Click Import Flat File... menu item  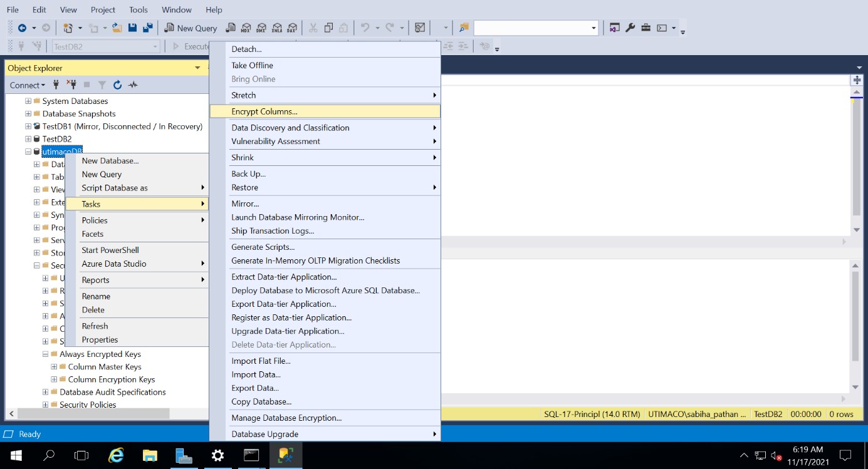[325, 361]
